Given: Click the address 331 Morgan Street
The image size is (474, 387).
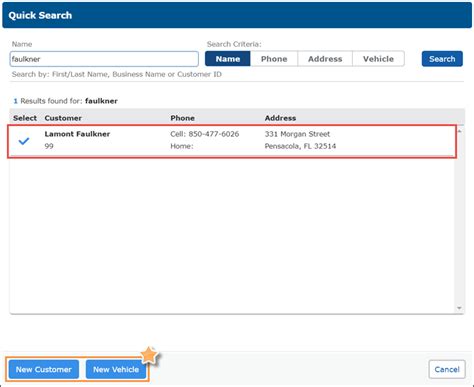Looking at the screenshot, I should click(297, 134).
